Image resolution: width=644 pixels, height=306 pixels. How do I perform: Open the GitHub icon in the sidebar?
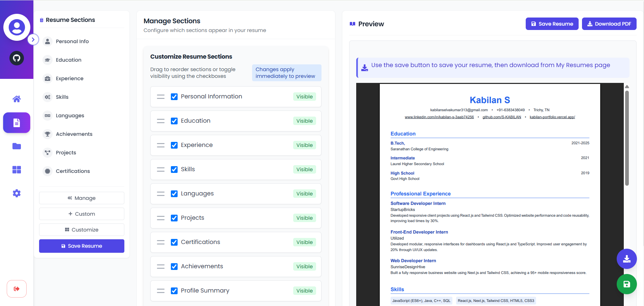(16, 58)
